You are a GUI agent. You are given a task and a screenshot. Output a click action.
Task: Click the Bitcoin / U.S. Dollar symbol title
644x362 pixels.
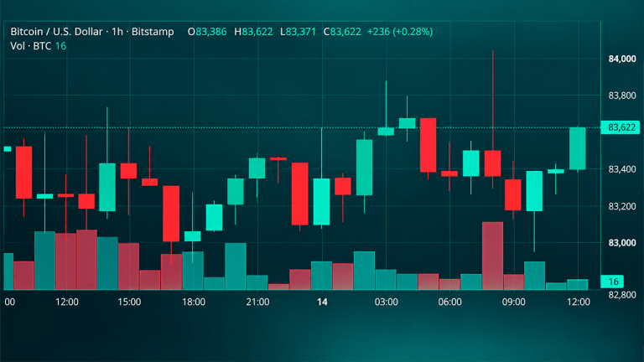coord(56,32)
